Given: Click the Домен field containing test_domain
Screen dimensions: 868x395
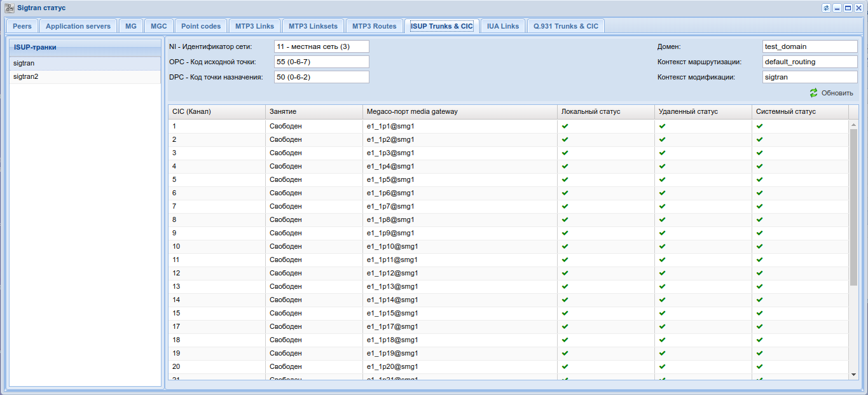Looking at the screenshot, I should pos(809,46).
